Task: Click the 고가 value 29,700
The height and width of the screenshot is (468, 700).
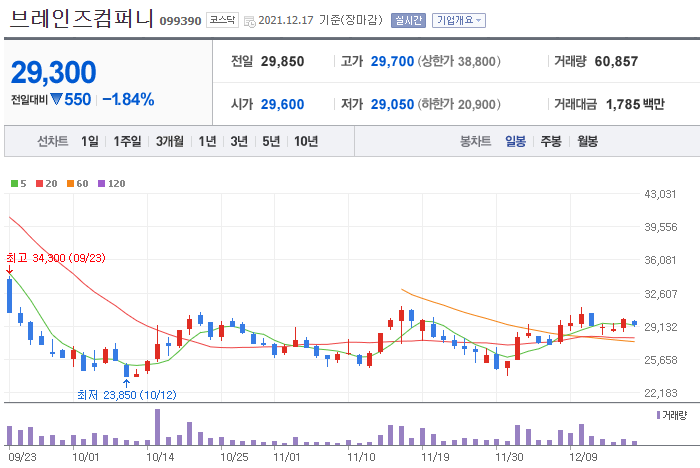Action: [392, 61]
